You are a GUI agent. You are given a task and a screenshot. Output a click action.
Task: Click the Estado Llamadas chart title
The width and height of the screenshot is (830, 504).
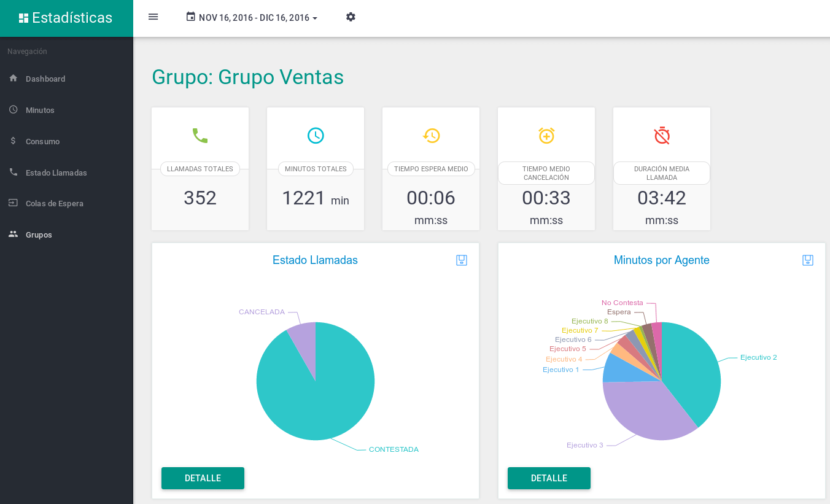click(315, 260)
